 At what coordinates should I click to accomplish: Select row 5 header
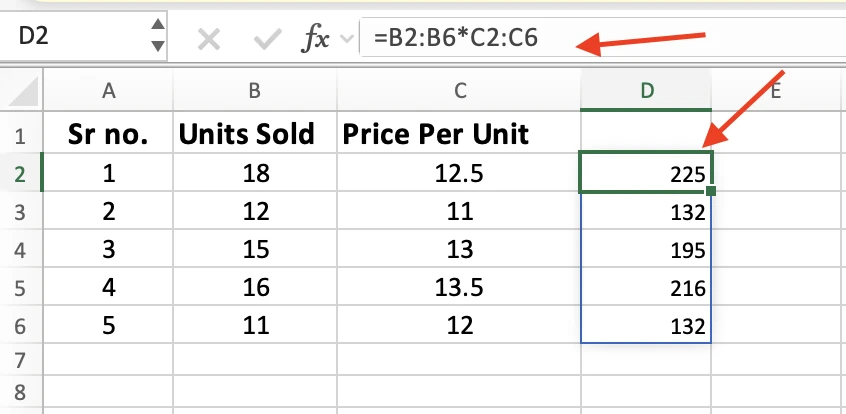pos(21,287)
